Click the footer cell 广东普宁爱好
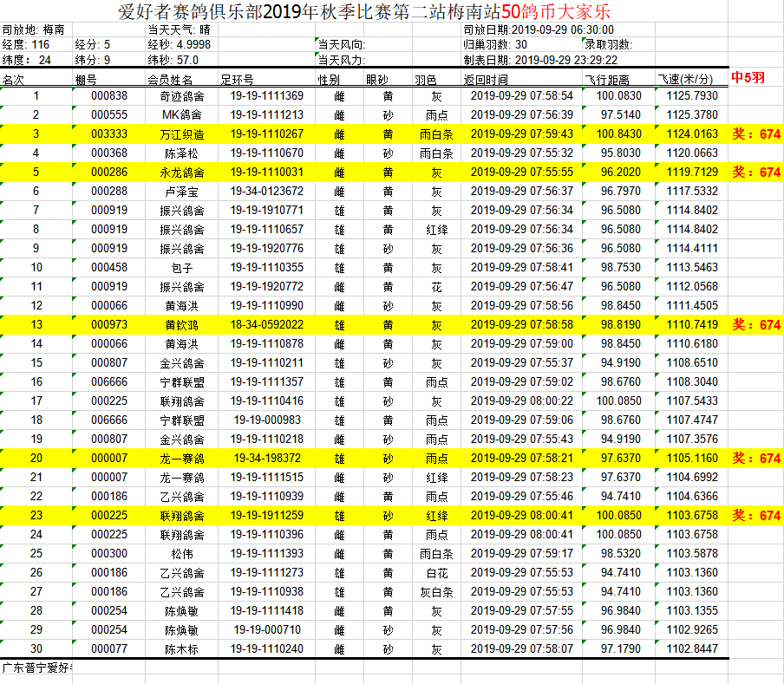The width and height of the screenshot is (784, 684). [36, 668]
